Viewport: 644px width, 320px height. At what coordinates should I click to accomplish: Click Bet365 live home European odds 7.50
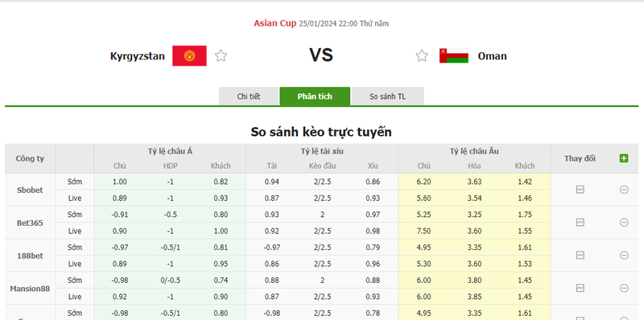423,231
